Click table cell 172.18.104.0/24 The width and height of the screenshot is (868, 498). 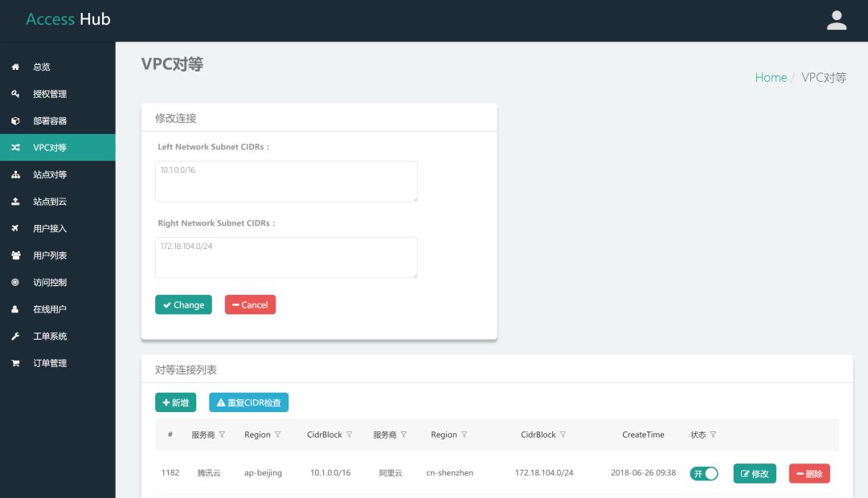[x=544, y=473]
